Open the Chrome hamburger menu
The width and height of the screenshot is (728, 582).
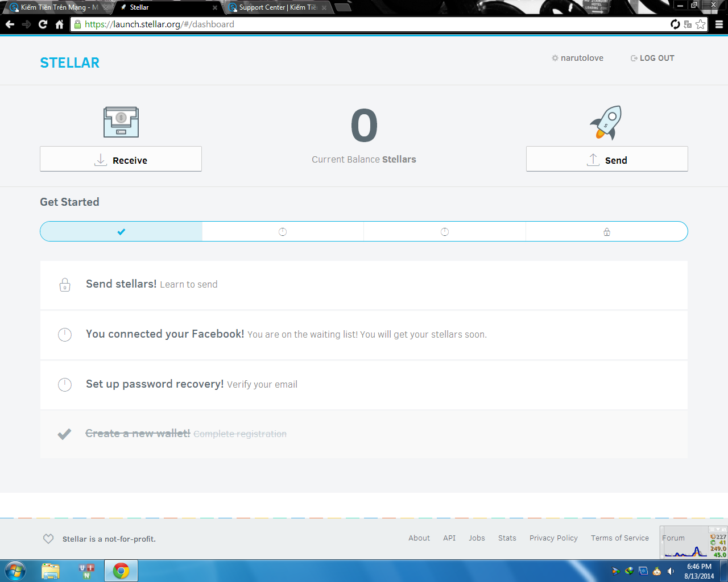pyautogui.click(x=719, y=24)
